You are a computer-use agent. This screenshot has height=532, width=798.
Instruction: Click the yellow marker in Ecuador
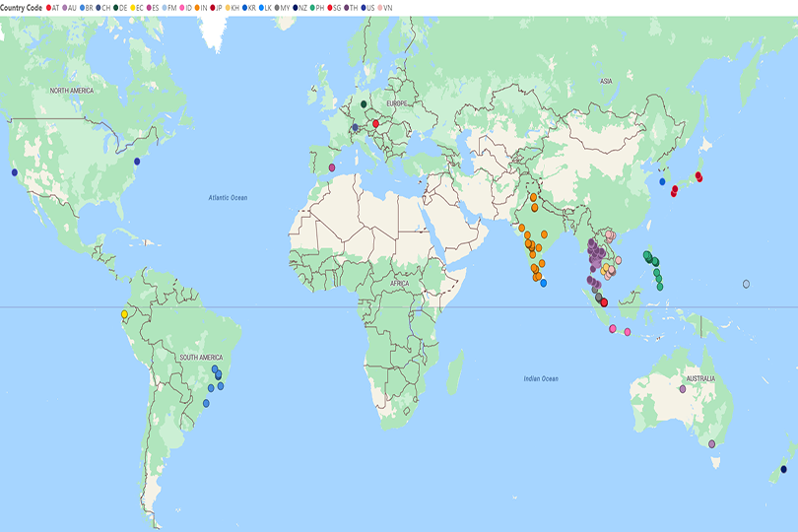point(124,315)
